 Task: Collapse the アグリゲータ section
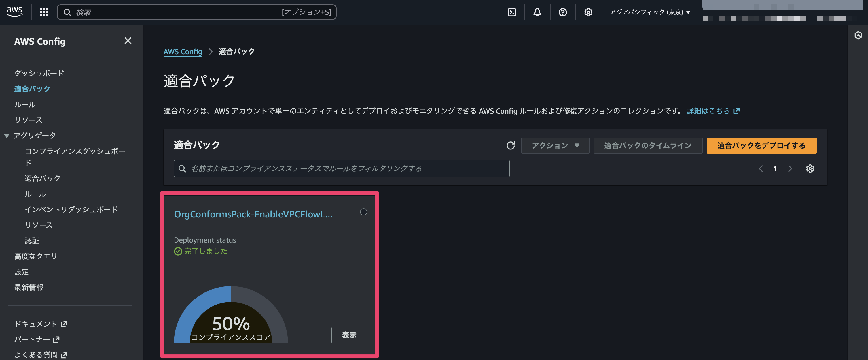[7, 135]
